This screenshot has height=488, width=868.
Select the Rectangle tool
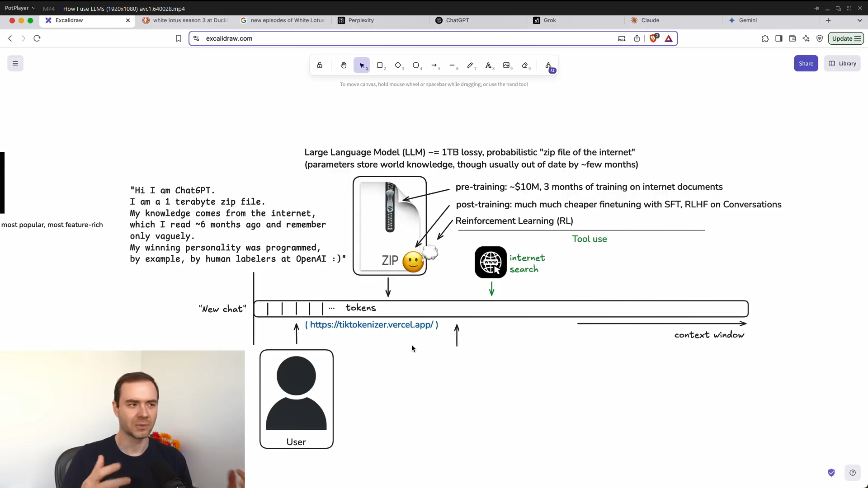pyautogui.click(x=380, y=65)
